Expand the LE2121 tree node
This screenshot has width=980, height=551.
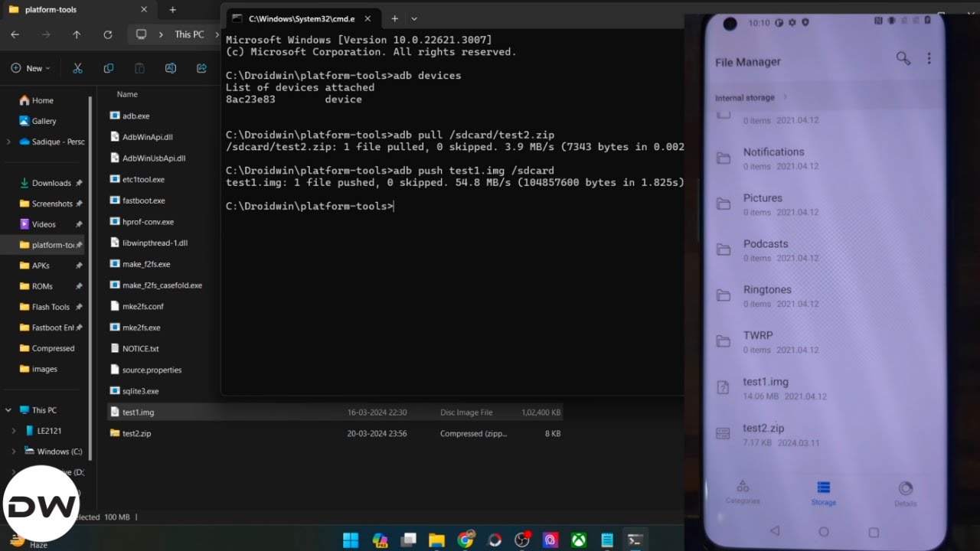pos(14,431)
